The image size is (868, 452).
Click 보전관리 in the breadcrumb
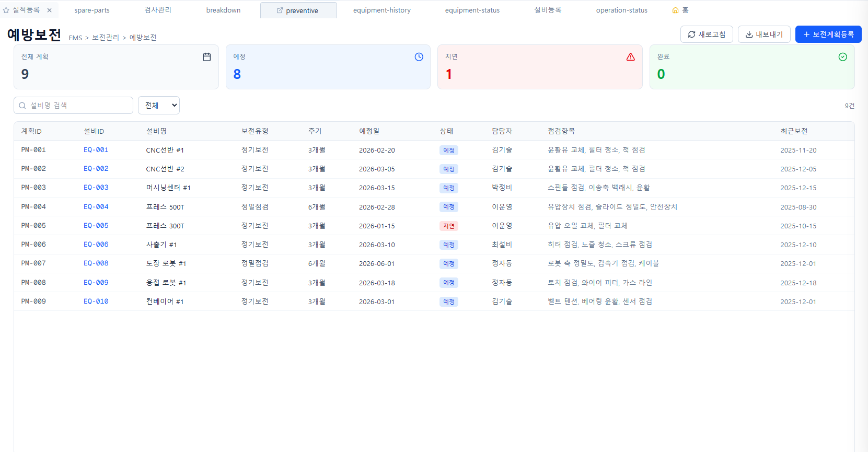pos(106,38)
